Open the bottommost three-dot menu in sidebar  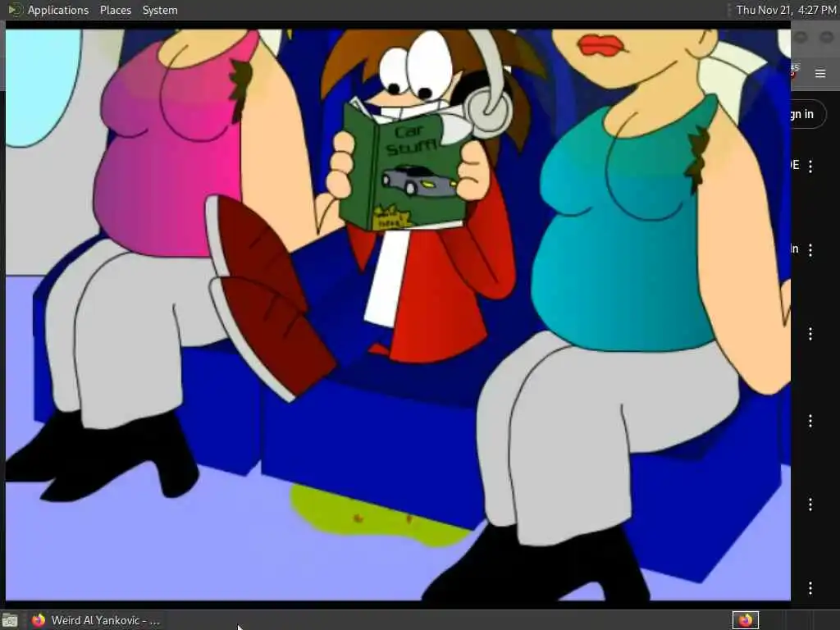[810, 587]
